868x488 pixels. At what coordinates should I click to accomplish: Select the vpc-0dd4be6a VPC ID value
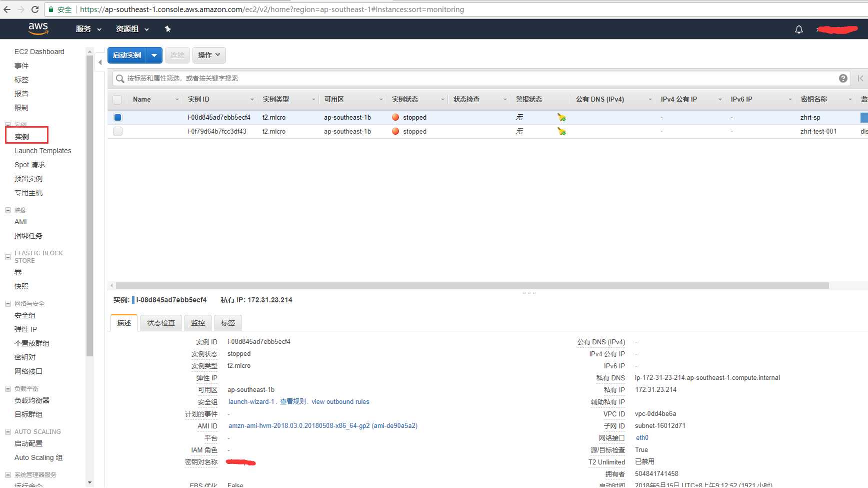(x=655, y=414)
